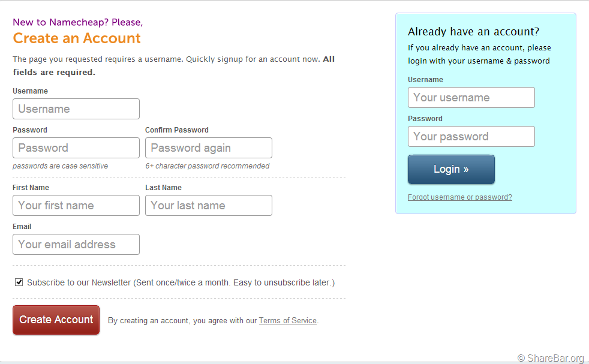Click the 'Your first name' field
The width and height of the screenshot is (589, 364).
[x=76, y=206]
